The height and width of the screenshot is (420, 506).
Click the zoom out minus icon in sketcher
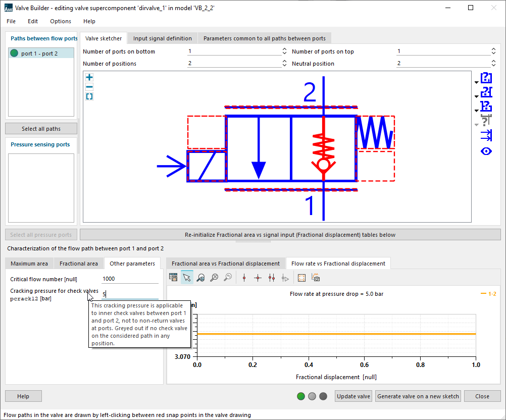(x=89, y=87)
